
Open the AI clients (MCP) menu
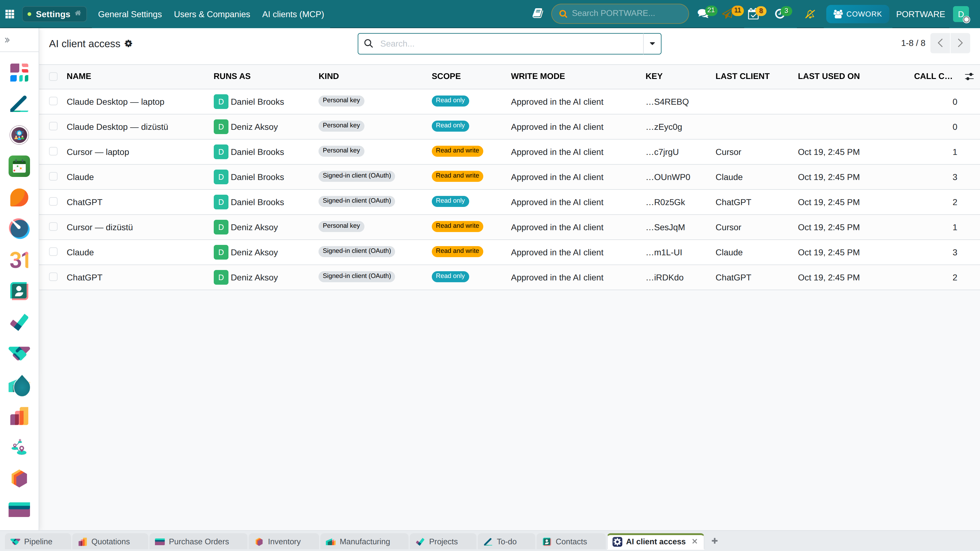293,14
